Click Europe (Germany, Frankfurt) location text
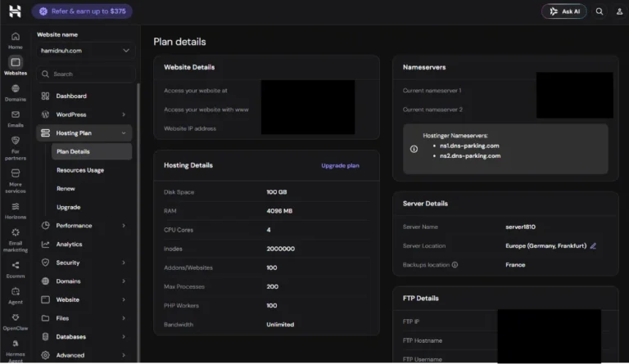 (546, 246)
